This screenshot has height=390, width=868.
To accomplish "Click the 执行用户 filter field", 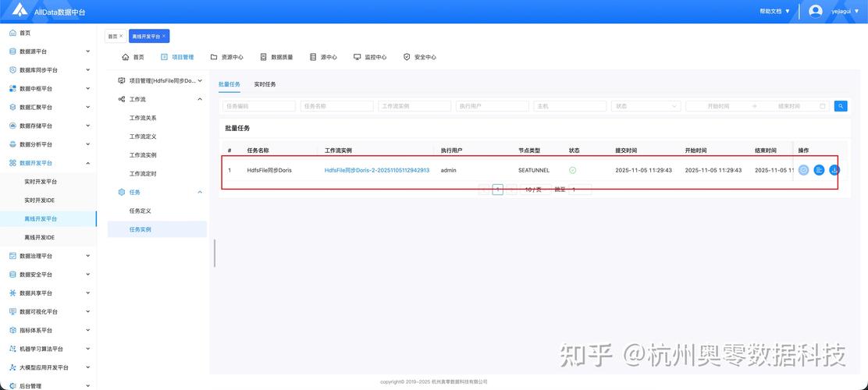I will [492, 105].
